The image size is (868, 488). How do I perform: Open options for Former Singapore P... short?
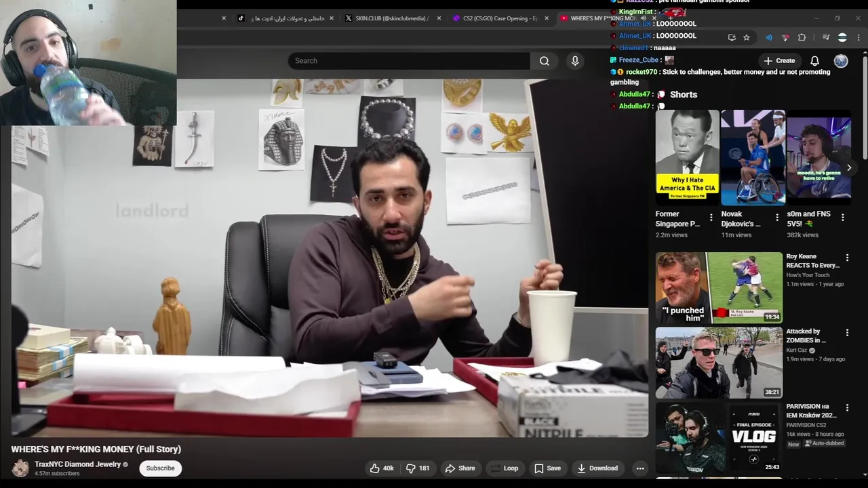click(x=711, y=218)
